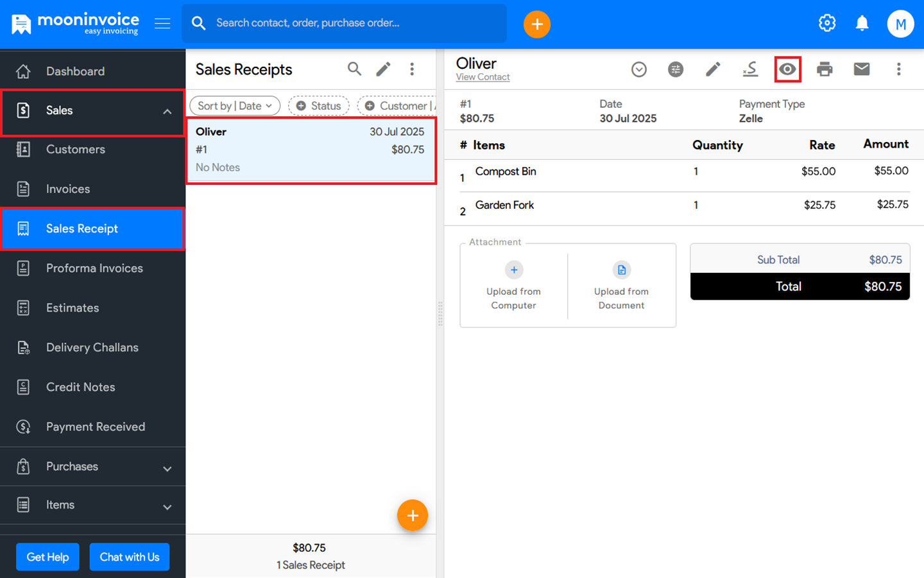Click the print receipt icon
This screenshot has height=578, width=924.
pos(825,69)
